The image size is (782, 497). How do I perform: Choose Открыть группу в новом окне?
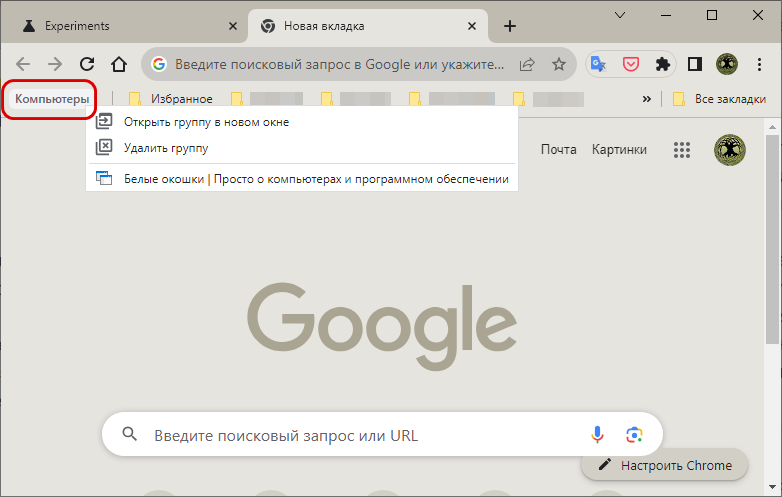click(302, 122)
